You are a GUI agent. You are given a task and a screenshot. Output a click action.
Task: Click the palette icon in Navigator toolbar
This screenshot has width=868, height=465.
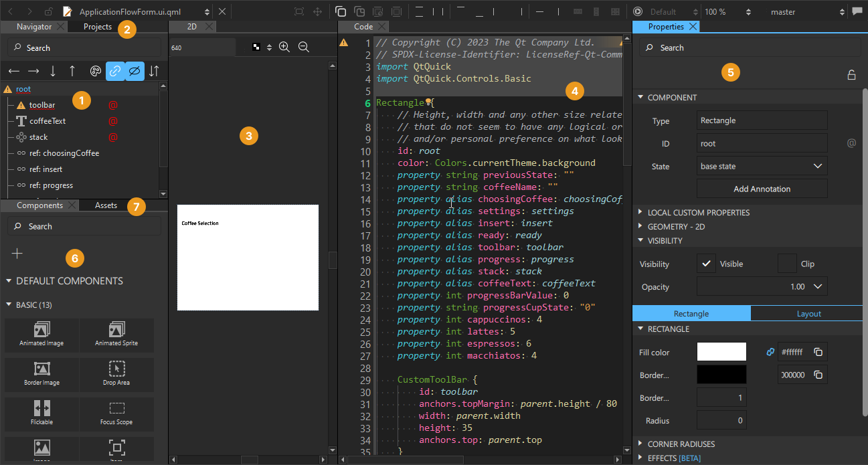coord(96,71)
